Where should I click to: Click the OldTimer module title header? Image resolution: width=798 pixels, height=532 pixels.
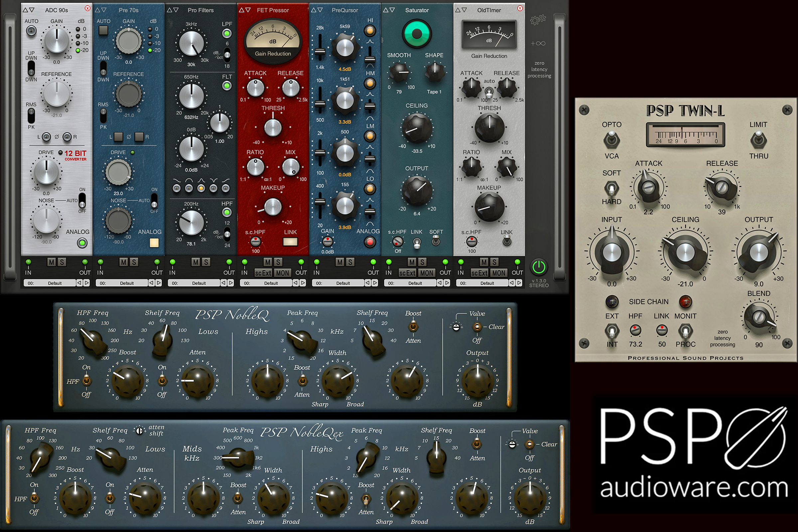click(489, 10)
